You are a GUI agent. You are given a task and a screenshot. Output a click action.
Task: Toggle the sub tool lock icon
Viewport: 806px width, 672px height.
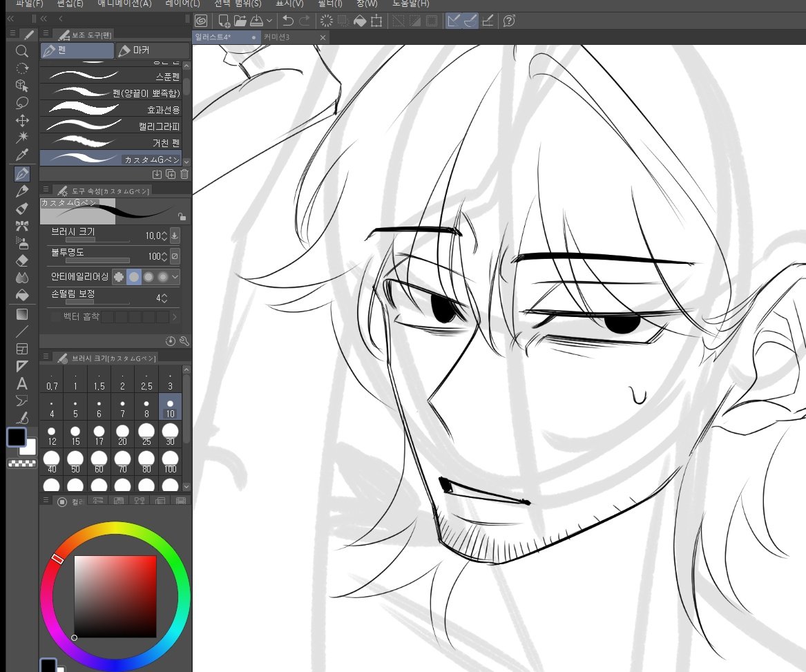pyautogui.click(x=182, y=216)
